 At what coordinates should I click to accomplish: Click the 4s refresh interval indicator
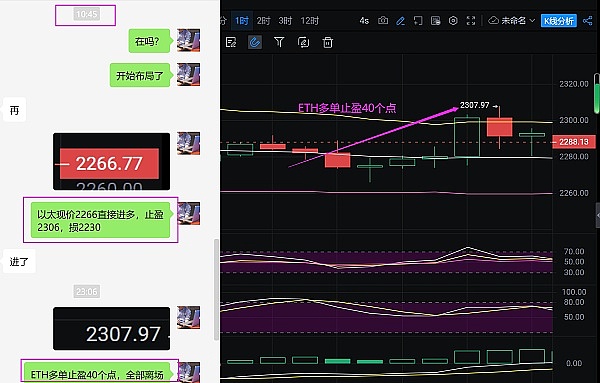(364, 21)
